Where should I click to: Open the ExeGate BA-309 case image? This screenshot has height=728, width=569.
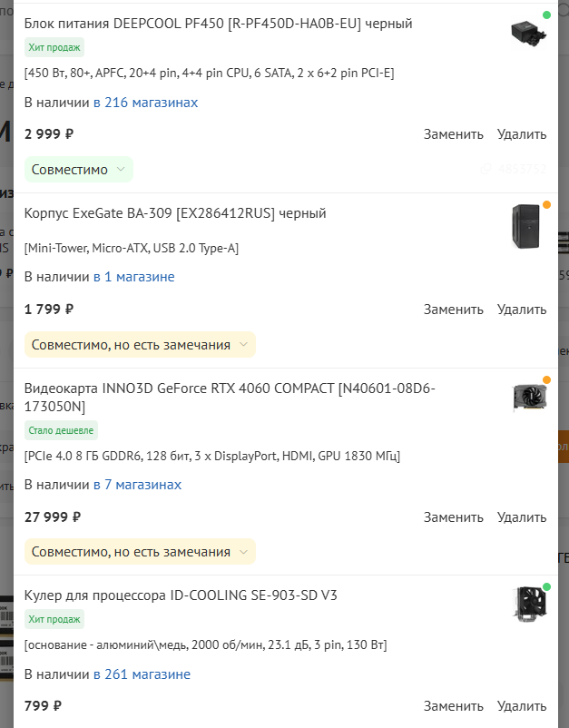tap(526, 226)
